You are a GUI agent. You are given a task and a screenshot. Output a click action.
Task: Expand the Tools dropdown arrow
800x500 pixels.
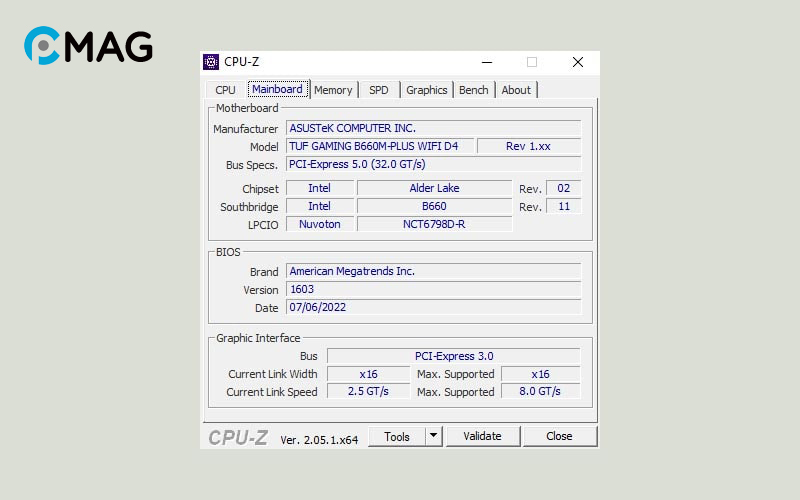tap(433, 436)
